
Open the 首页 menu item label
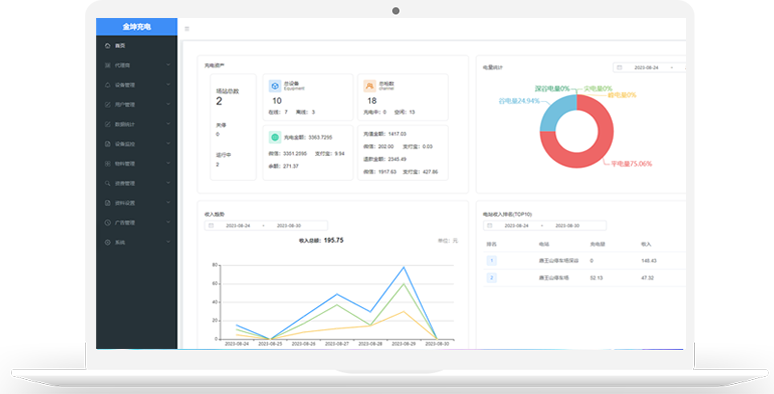point(120,45)
